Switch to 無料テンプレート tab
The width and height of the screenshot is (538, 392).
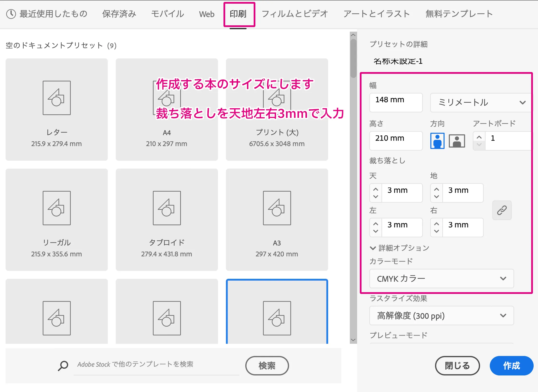[459, 14]
